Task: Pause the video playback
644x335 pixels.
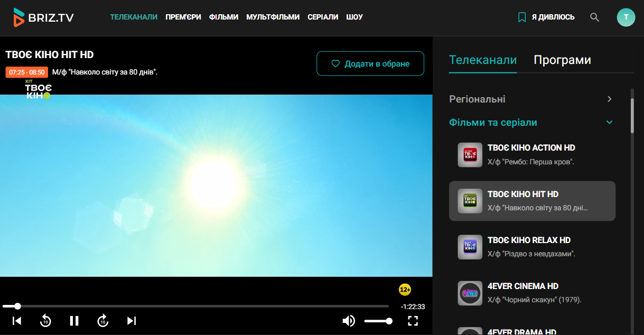Action: tap(74, 321)
